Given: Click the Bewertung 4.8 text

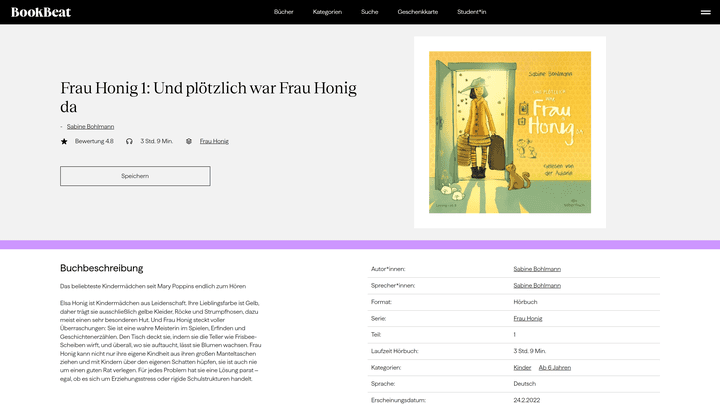Looking at the screenshot, I should [94, 141].
